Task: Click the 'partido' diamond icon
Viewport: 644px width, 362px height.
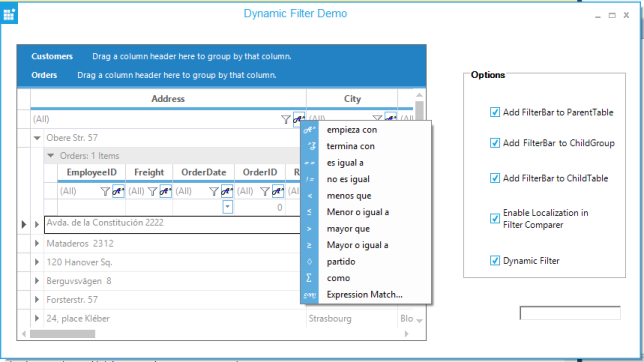Action: (x=310, y=261)
